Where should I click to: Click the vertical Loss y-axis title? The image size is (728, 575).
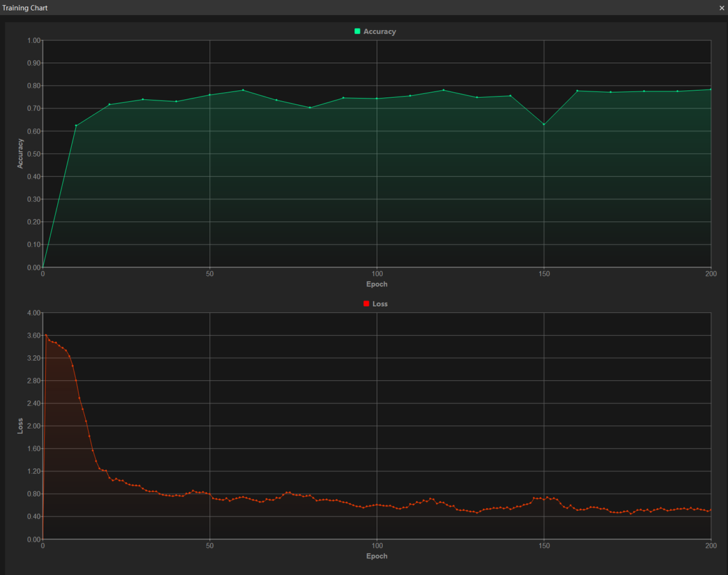20,426
